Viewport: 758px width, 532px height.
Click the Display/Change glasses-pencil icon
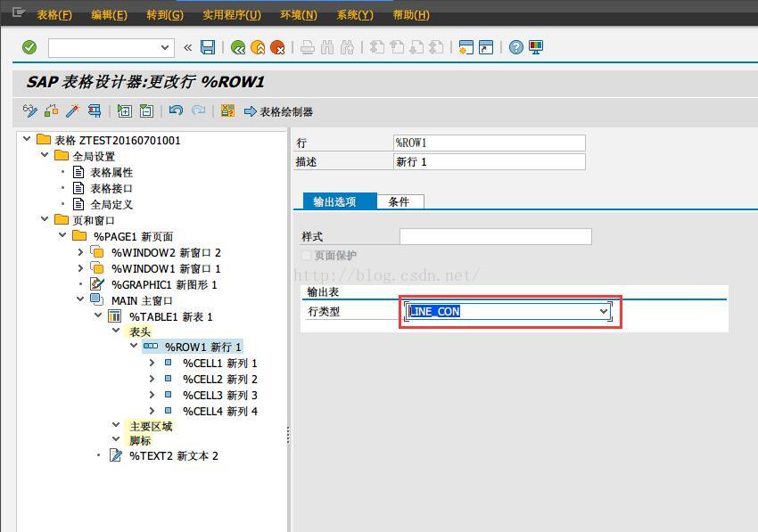tap(30, 111)
